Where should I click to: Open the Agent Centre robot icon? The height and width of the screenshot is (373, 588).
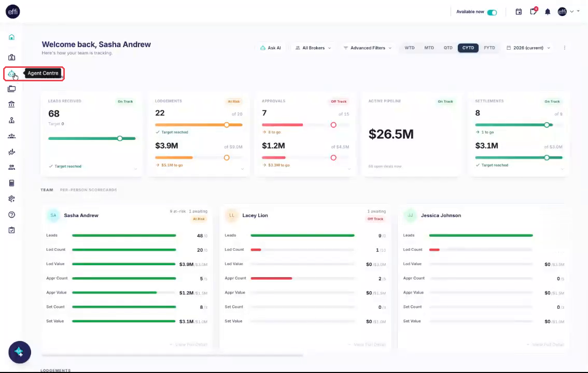11,74
